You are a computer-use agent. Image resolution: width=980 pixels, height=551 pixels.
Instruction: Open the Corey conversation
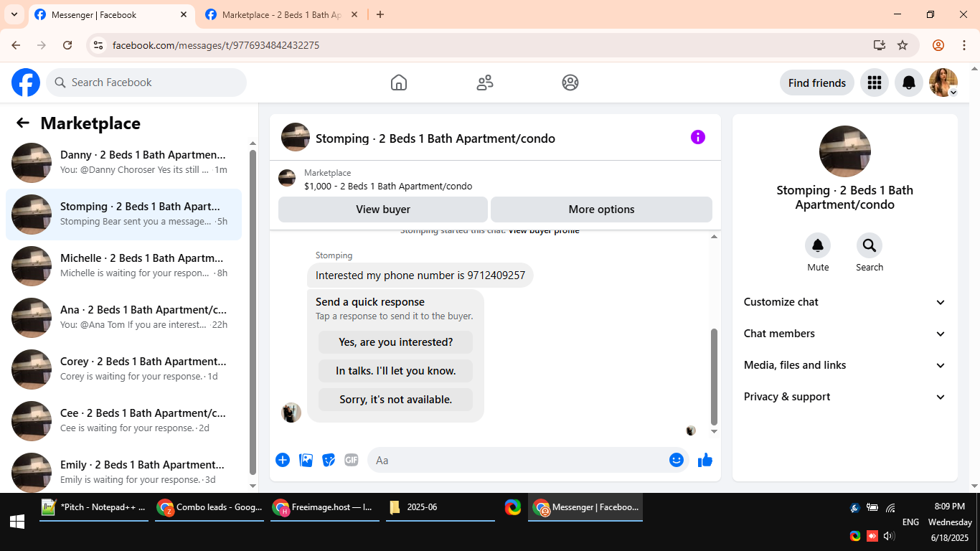123,369
